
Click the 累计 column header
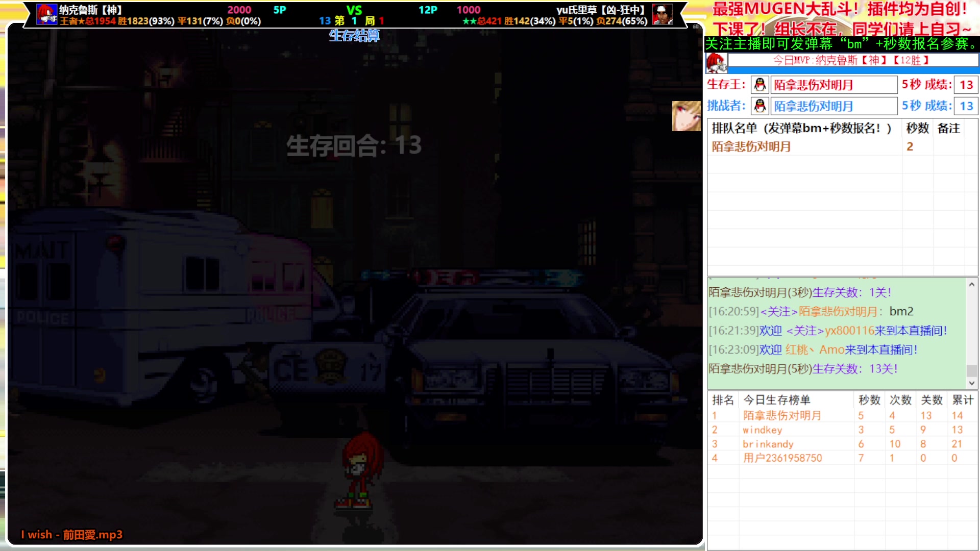(963, 400)
